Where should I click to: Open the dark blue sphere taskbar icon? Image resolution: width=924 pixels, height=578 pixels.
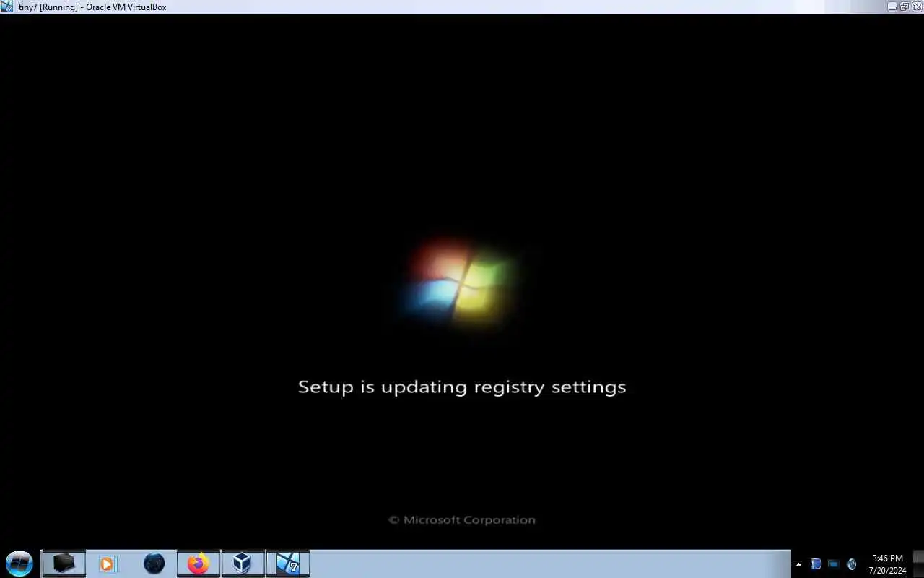click(154, 564)
